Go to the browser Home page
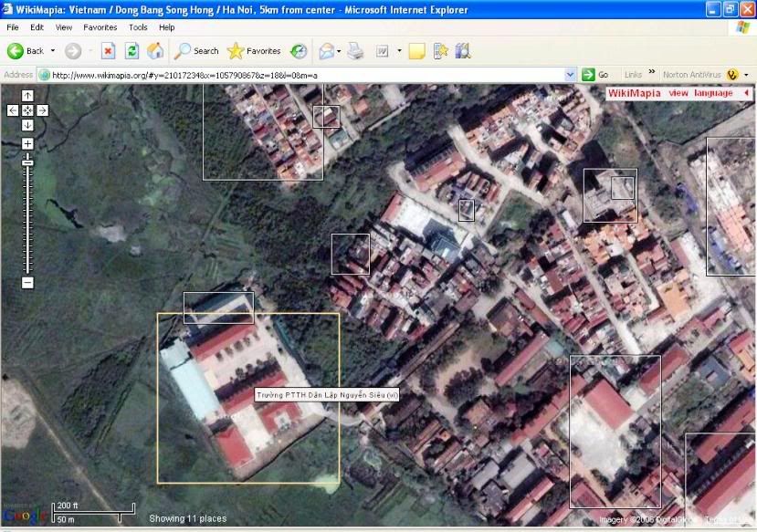The width and height of the screenshot is (757, 532). [x=155, y=51]
